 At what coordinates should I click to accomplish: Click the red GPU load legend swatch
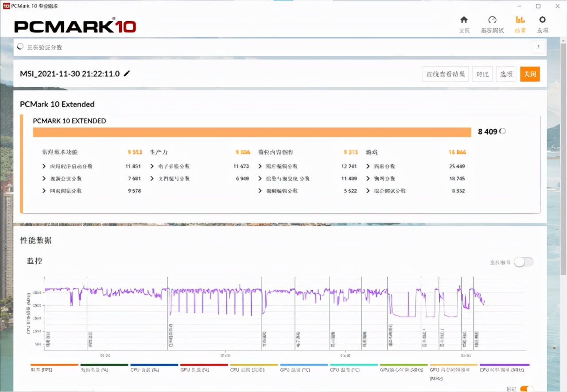coord(204,365)
